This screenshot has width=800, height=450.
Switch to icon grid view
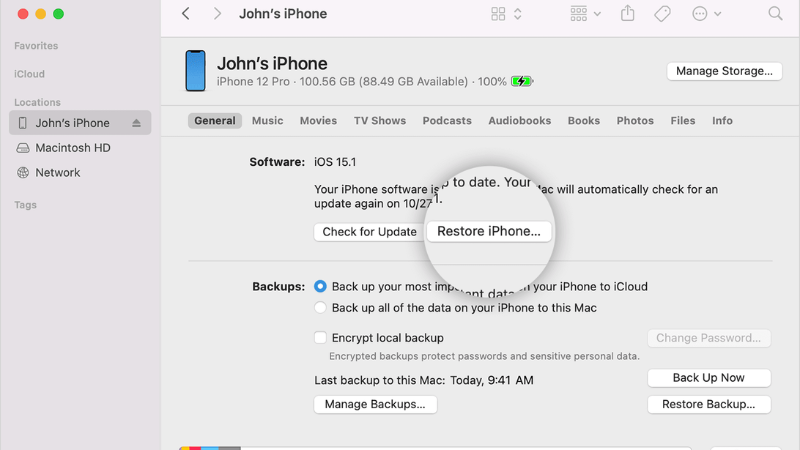pyautogui.click(x=498, y=14)
